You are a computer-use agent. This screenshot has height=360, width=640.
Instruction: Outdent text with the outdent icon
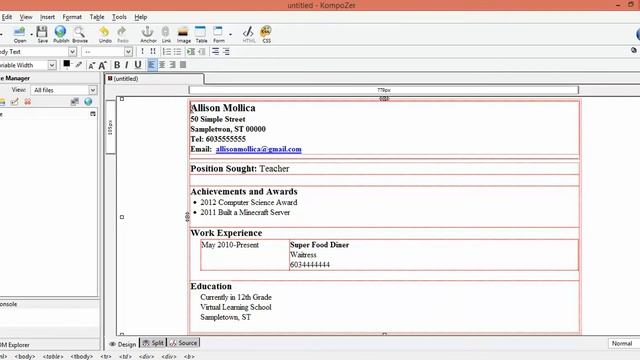point(202,52)
